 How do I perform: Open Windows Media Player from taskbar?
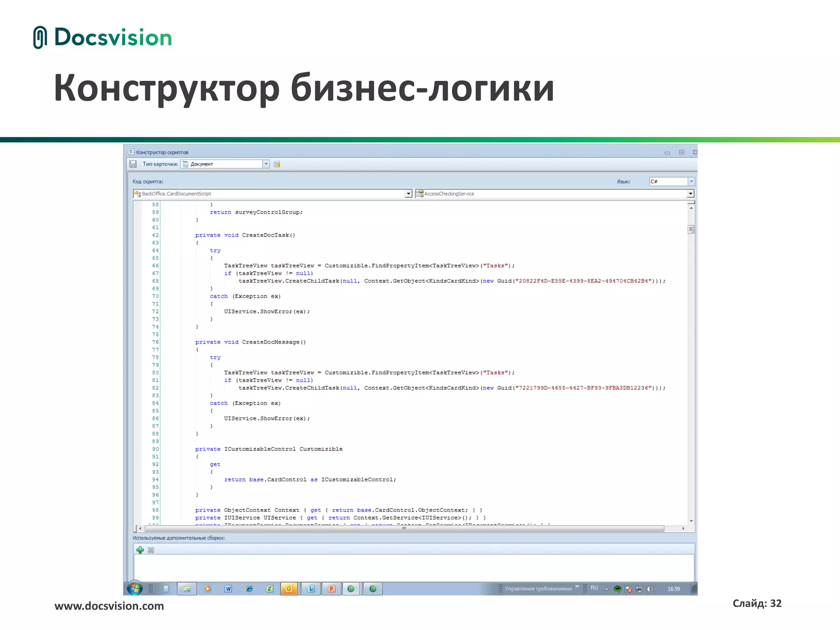pos(208,589)
